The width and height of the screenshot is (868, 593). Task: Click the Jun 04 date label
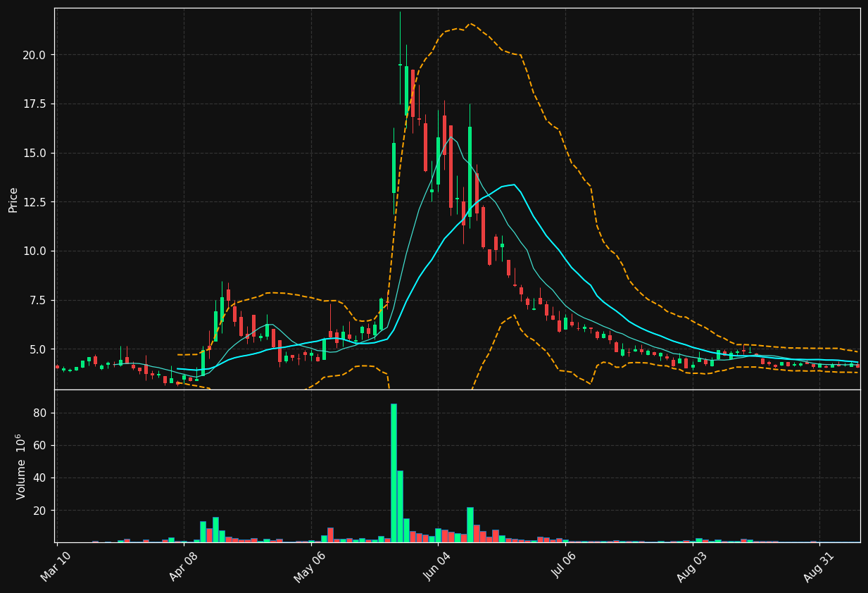(437, 566)
